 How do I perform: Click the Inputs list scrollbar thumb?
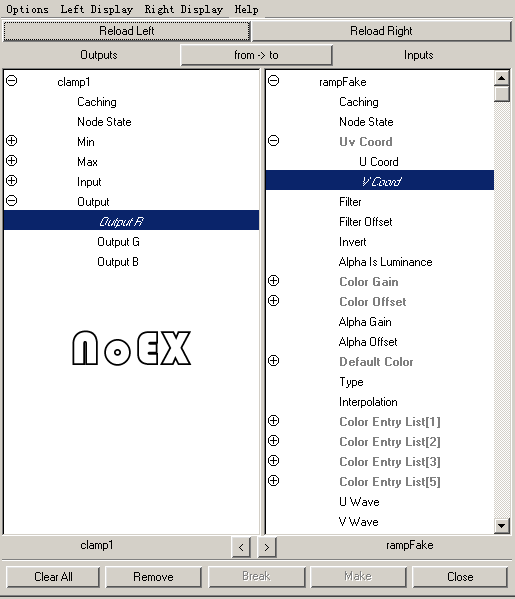[502, 94]
